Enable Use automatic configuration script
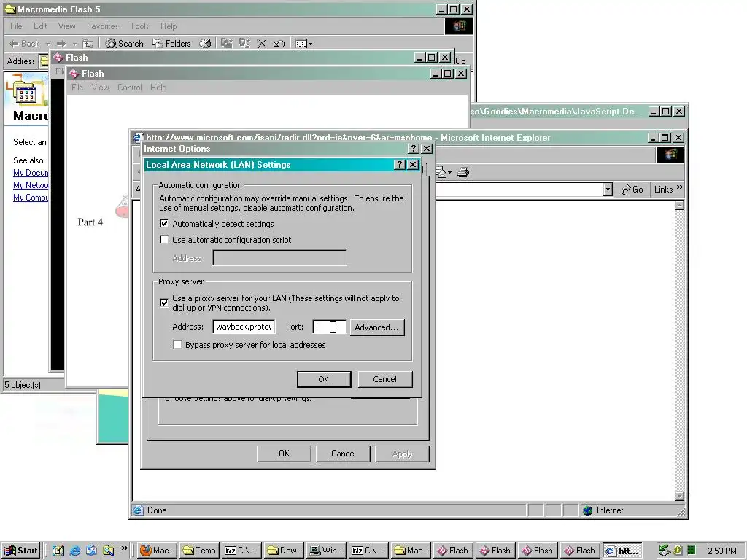The image size is (747, 560). [164, 239]
